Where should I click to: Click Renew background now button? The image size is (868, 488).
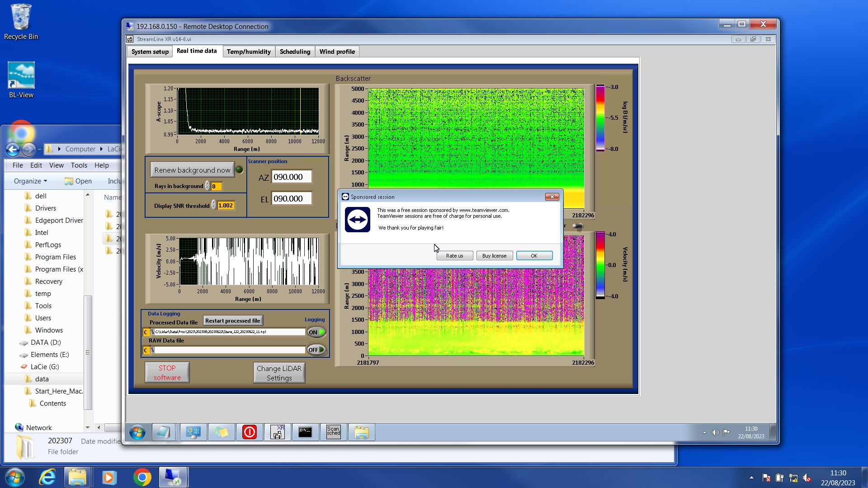[x=192, y=170]
